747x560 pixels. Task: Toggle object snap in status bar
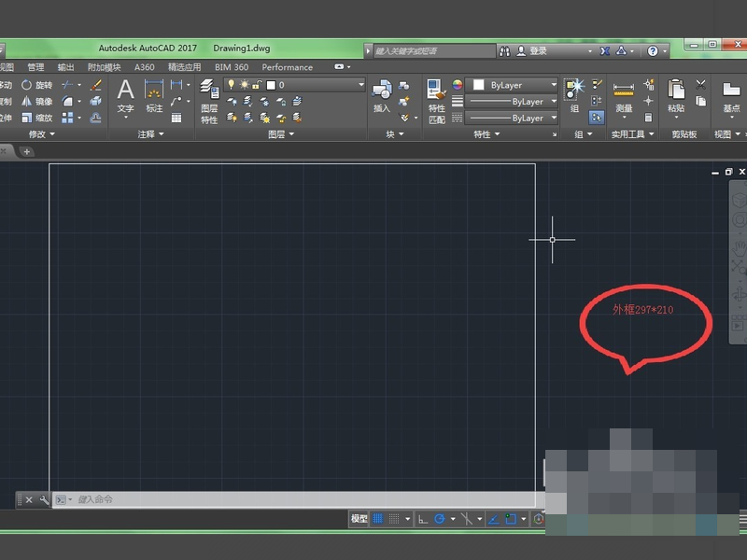pos(511,519)
